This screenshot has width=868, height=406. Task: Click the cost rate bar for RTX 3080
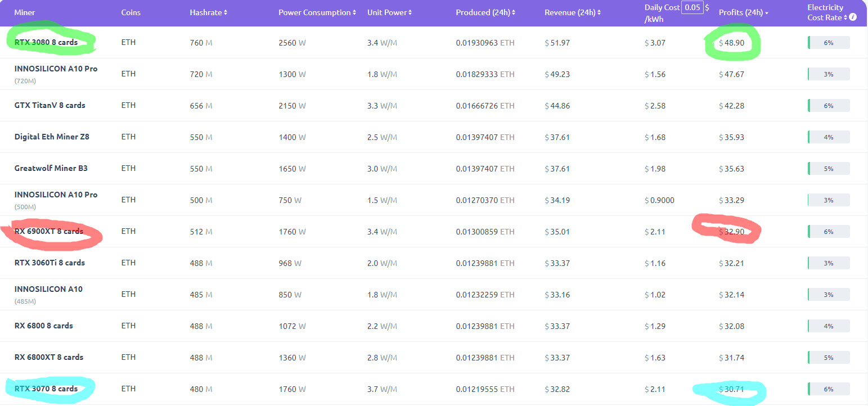click(828, 43)
